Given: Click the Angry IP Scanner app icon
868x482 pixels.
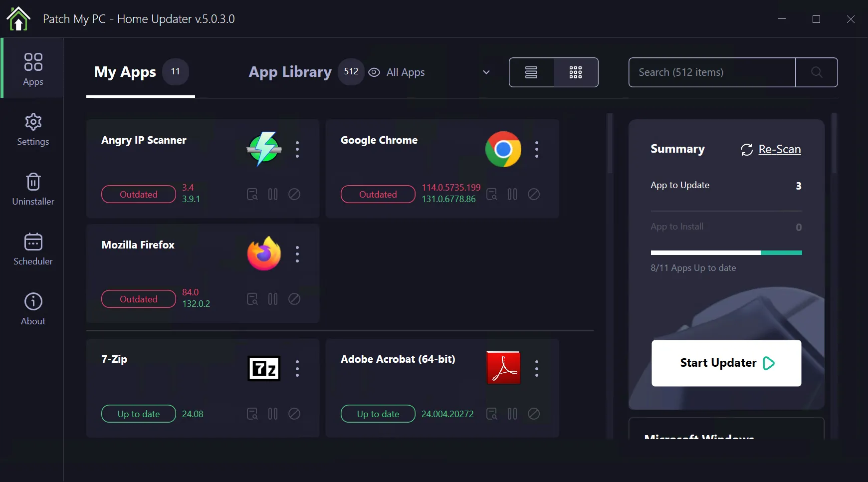Looking at the screenshot, I should [264, 149].
